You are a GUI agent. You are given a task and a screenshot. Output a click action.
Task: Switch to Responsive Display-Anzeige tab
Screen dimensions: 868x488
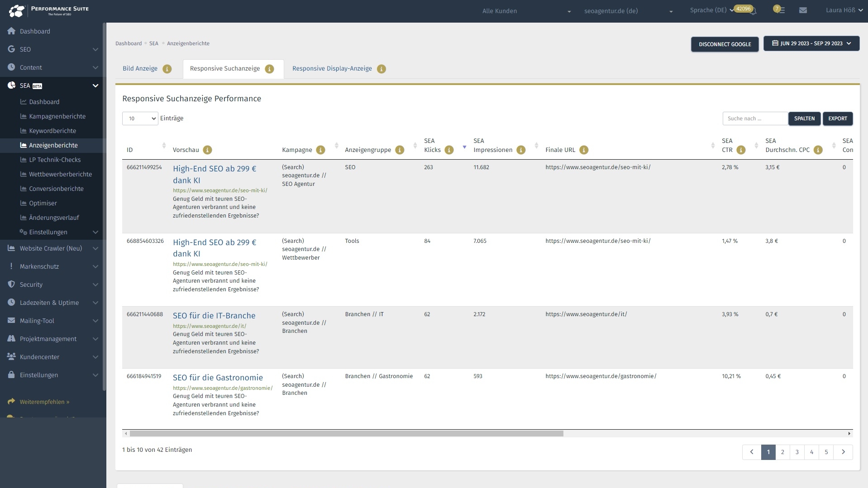tap(332, 68)
